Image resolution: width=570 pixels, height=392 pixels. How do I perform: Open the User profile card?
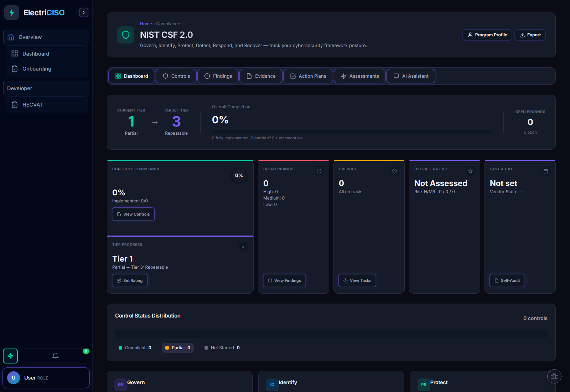(x=46, y=377)
